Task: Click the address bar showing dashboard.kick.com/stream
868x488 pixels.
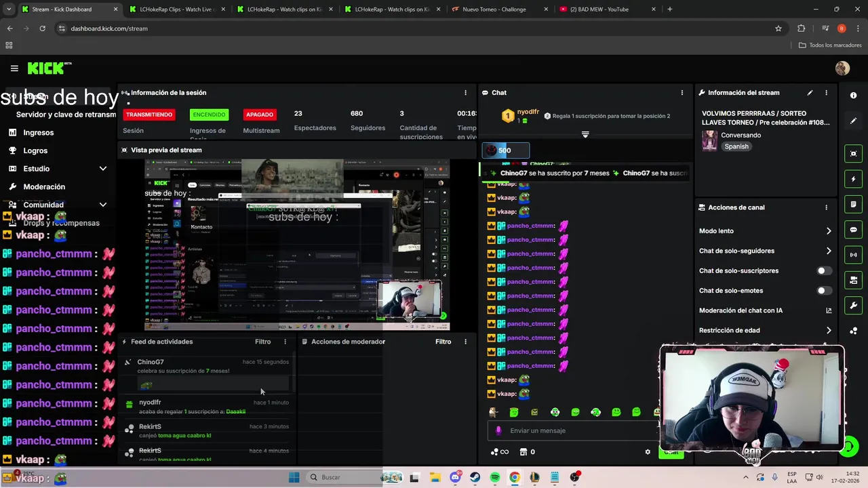Action: [x=420, y=28]
